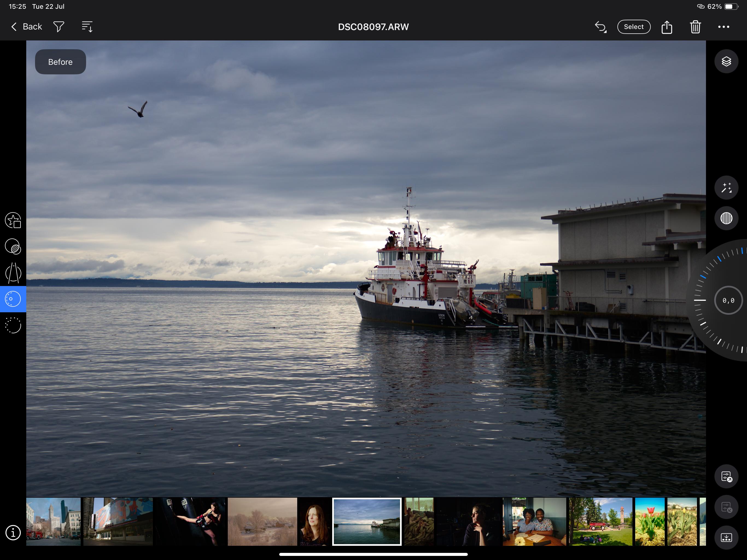747x560 pixels.
Task: Select the hatched circle masking tool
Action: point(13,247)
